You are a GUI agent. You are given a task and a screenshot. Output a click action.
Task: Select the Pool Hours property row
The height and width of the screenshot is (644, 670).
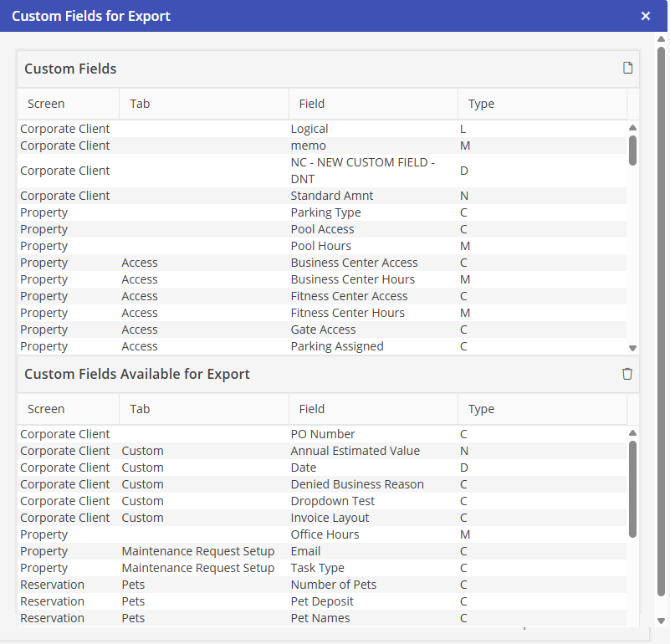tap(320, 246)
